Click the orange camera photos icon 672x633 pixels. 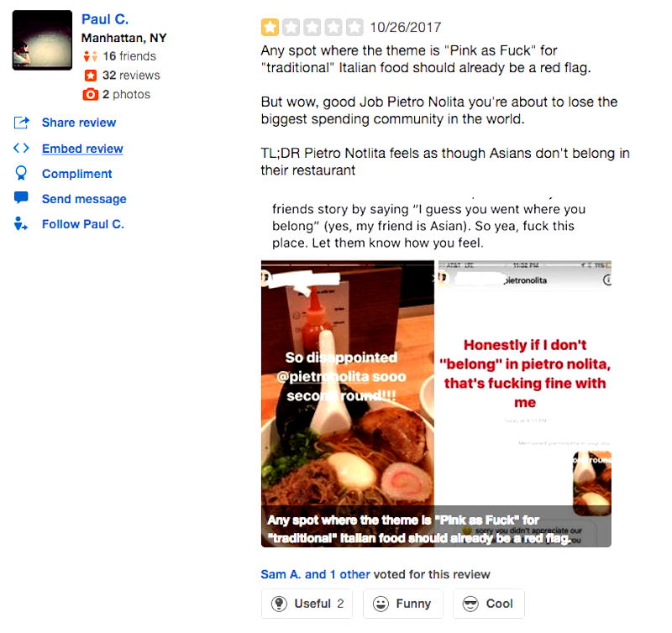pyautogui.click(x=91, y=94)
